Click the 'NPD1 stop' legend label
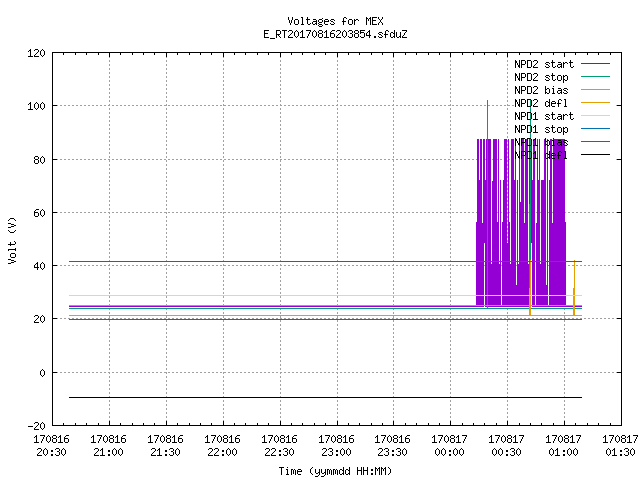640x480 pixels. click(x=541, y=129)
